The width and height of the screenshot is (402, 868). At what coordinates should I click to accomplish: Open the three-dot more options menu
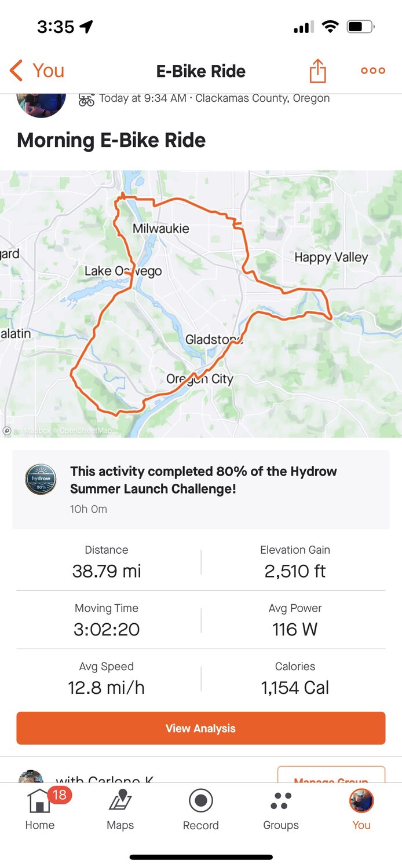(x=372, y=71)
